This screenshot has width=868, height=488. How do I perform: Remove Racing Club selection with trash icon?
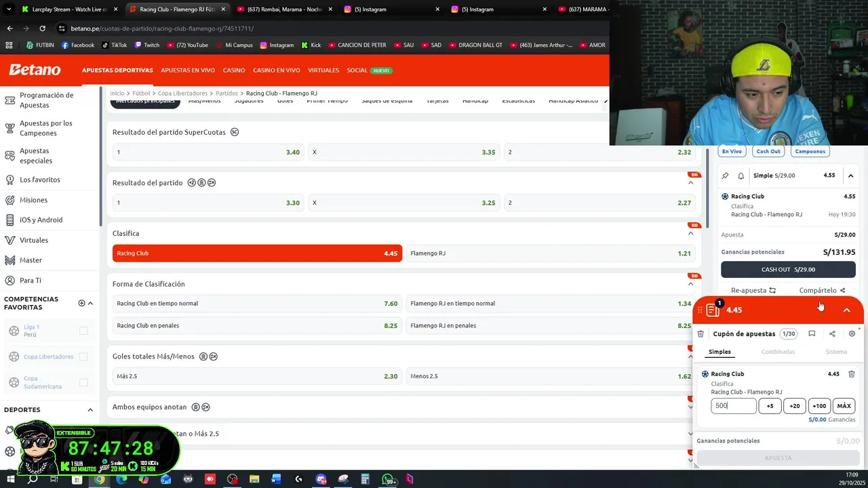(852, 374)
